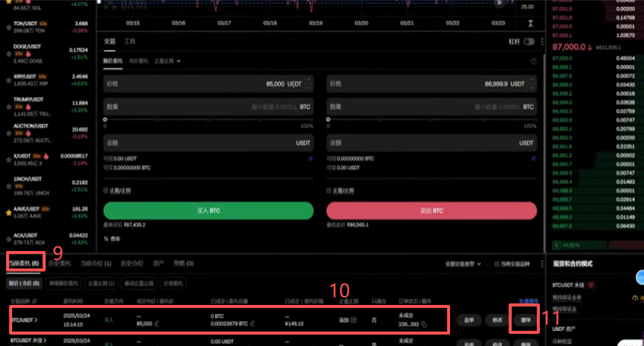Screen dimensions: 644x346
Task: Click the sell-side blue transfer arrows icon
Action: (534, 159)
